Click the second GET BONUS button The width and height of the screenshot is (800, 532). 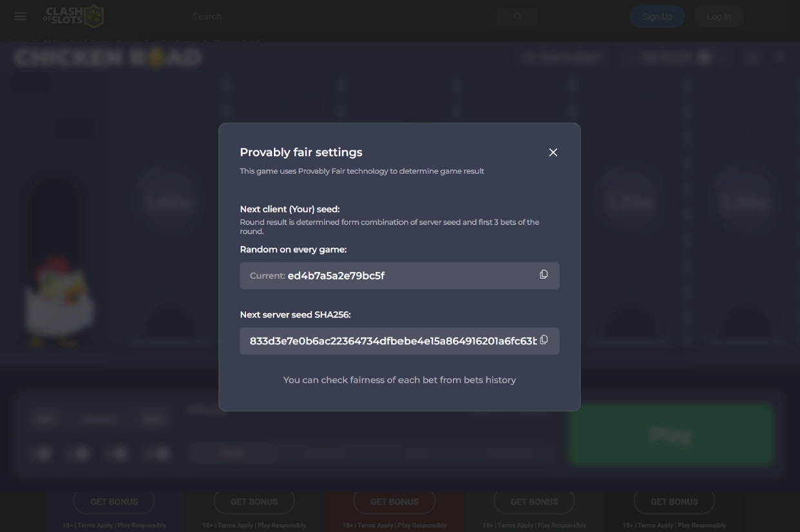pos(254,502)
